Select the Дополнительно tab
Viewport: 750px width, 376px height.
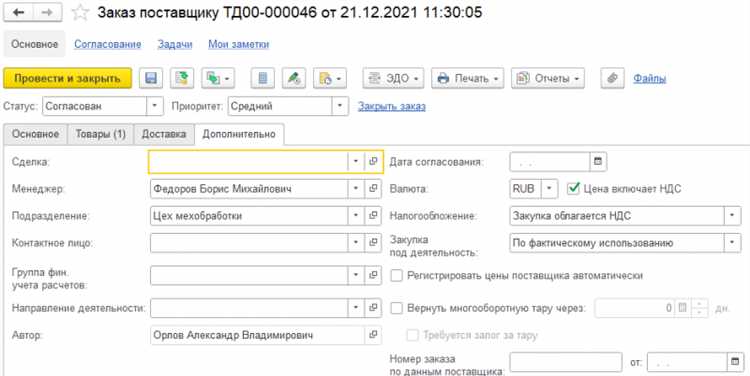pyautogui.click(x=239, y=134)
